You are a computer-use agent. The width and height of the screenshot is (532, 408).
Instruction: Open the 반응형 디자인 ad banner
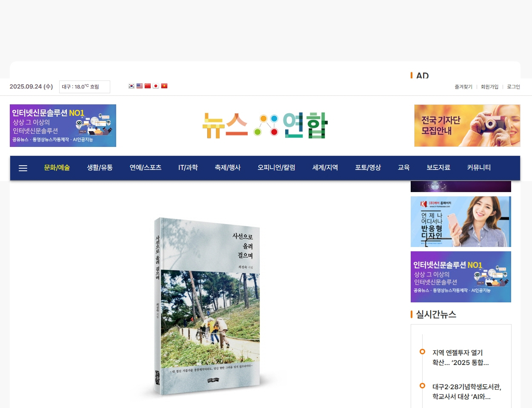tap(461, 221)
